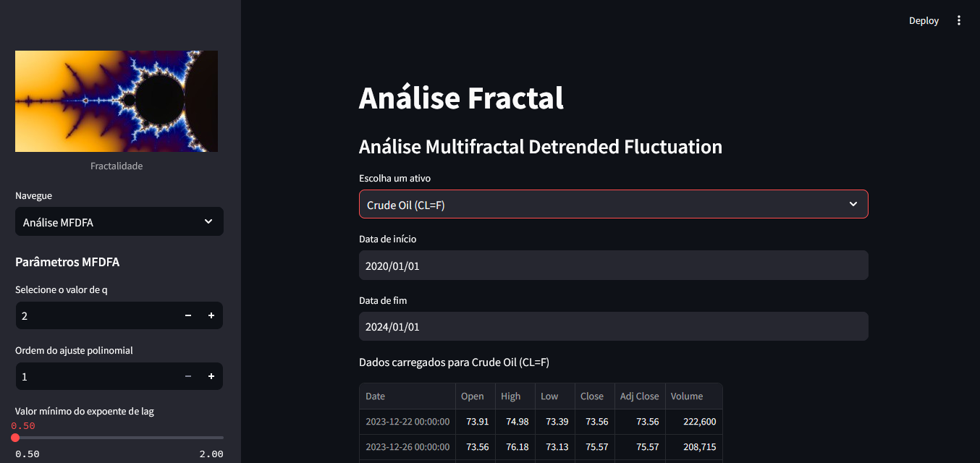Viewport: 980px width, 463px height.
Task: Click the Data de fim field
Action: click(613, 327)
